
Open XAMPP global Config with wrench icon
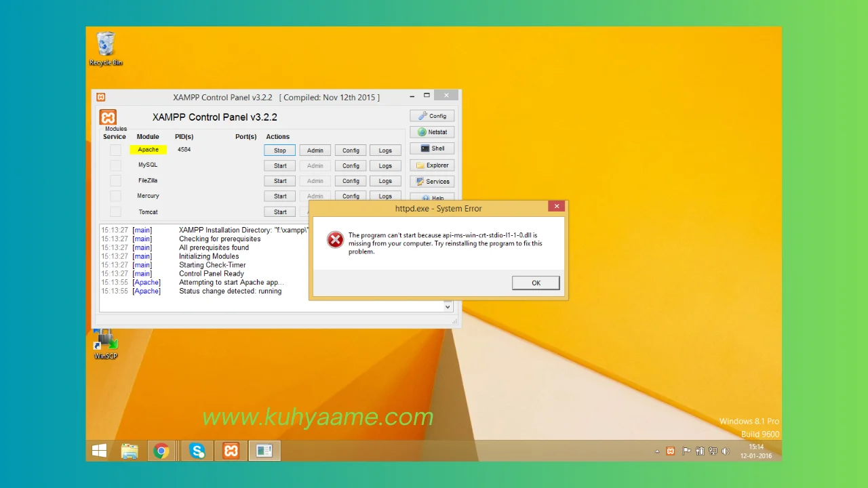pyautogui.click(x=432, y=116)
